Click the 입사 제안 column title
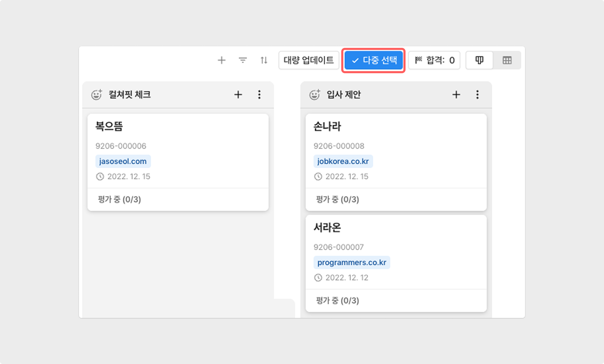The height and width of the screenshot is (364, 604). click(x=344, y=95)
